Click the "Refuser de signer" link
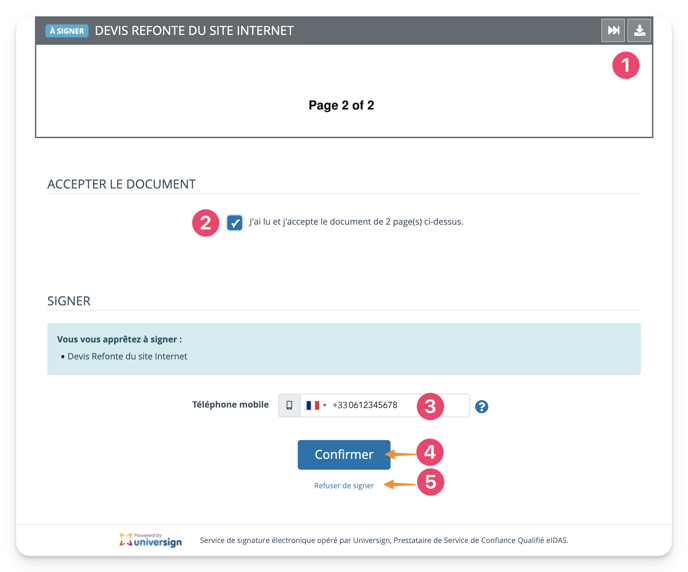 click(344, 486)
